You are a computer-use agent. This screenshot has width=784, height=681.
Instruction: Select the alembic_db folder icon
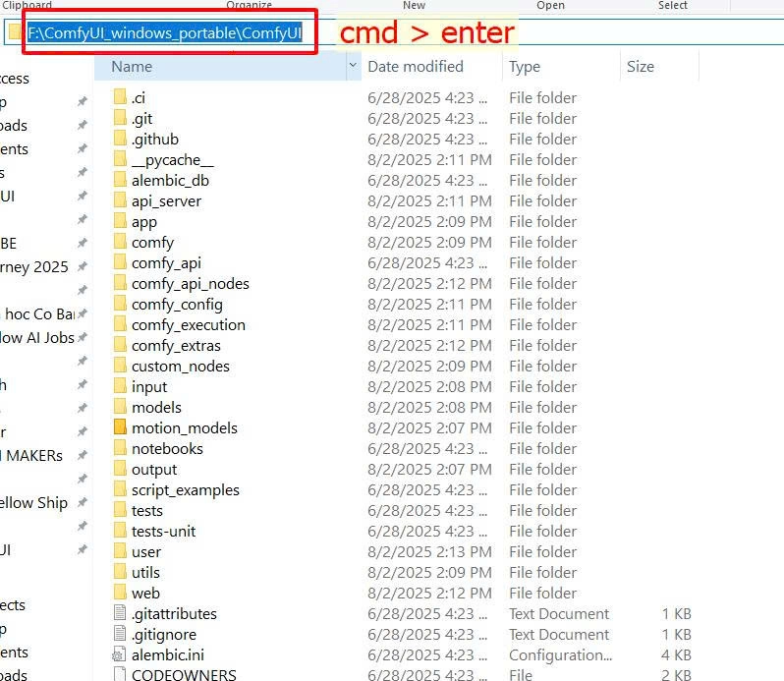coord(120,179)
